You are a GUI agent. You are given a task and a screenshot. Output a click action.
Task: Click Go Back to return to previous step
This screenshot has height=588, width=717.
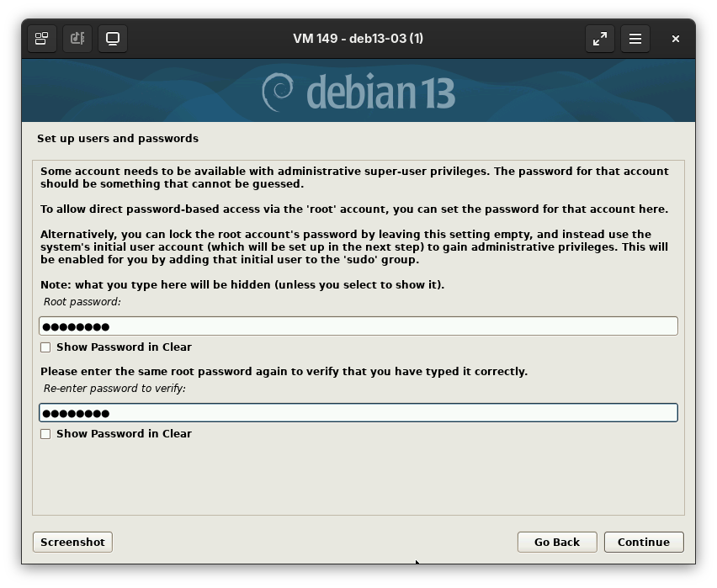556,542
